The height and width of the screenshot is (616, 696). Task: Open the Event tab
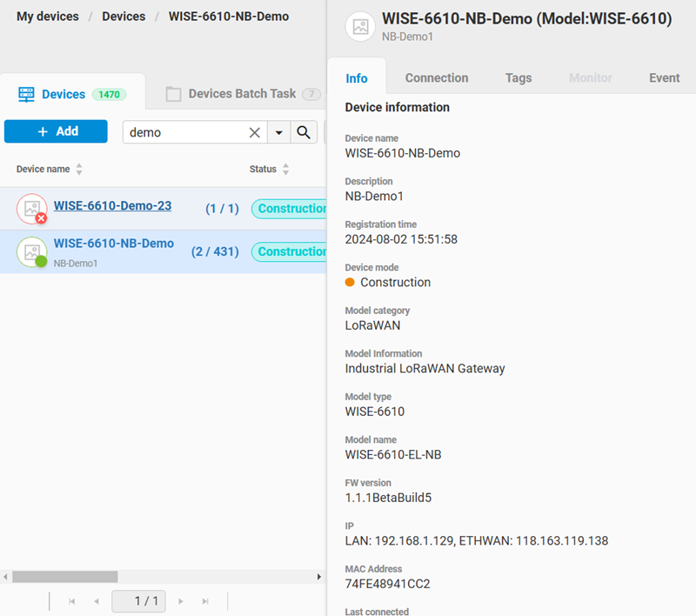pos(664,78)
